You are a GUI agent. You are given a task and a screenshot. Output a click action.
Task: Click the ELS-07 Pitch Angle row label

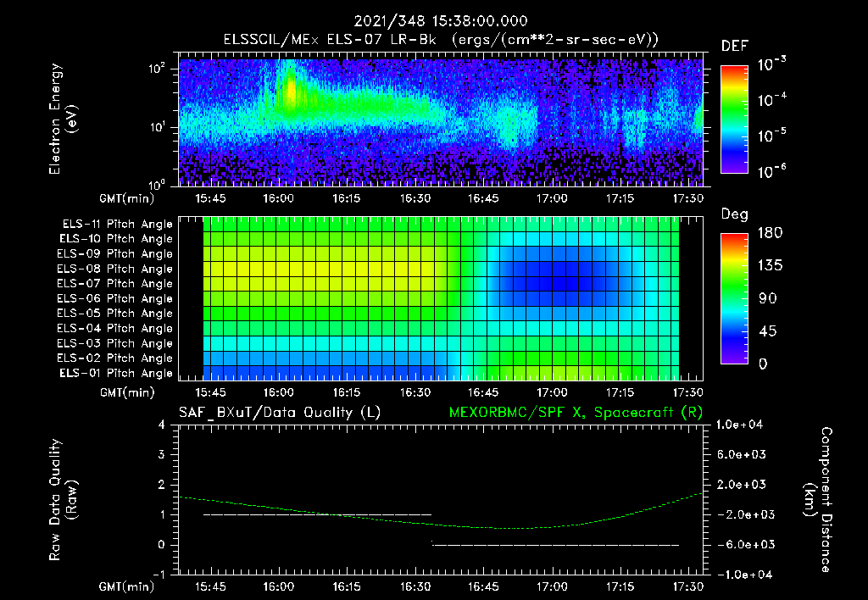tap(115, 283)
